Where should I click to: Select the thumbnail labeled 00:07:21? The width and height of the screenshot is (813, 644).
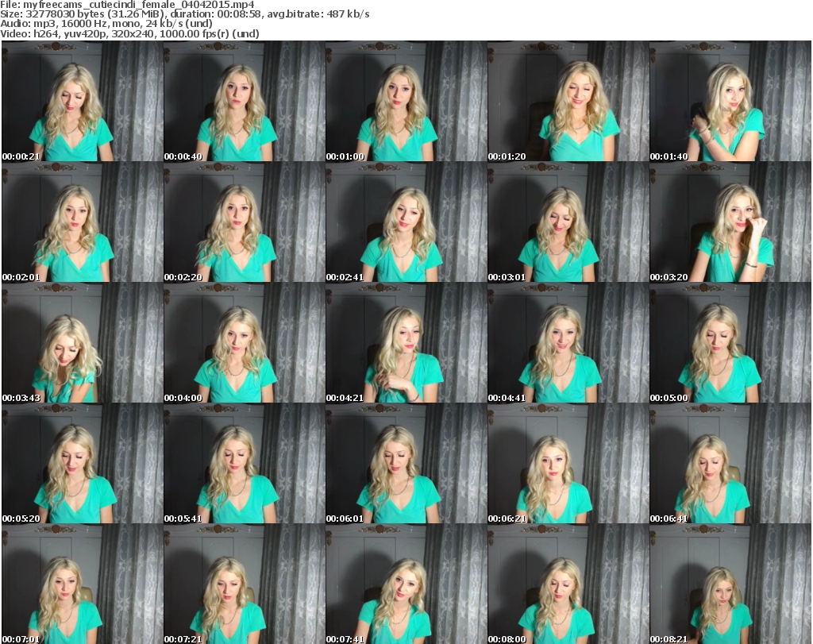[x=245, y=584]
